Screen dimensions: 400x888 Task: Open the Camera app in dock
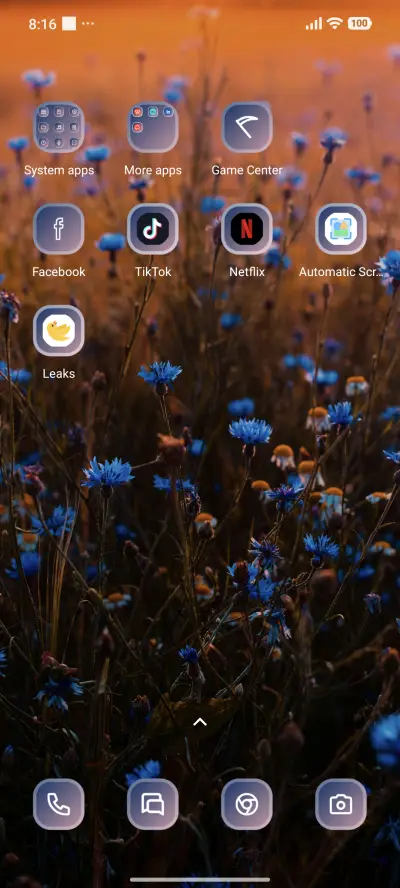coord(341,804)
